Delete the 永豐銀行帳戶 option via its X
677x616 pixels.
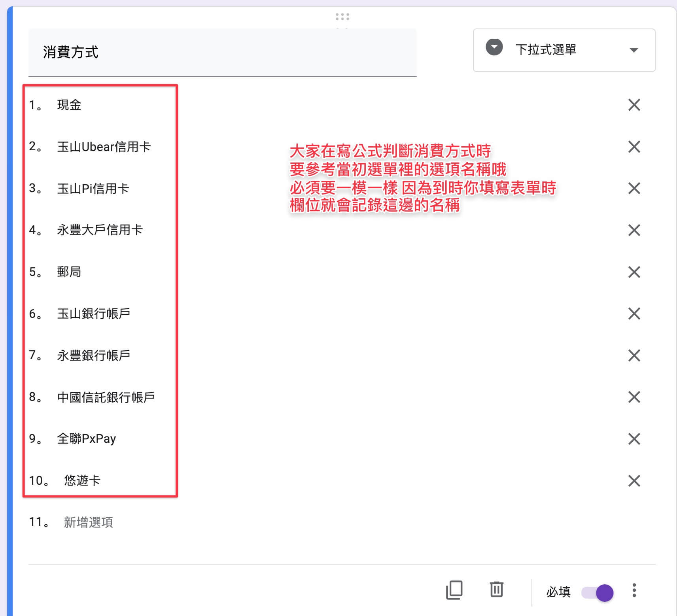tap(634, 355)
